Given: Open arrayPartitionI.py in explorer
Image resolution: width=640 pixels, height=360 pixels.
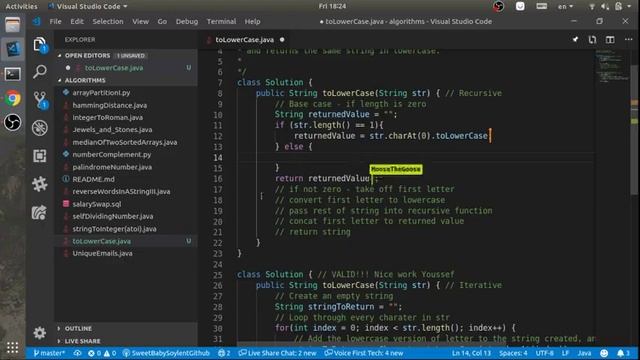Looking at the screenshot, I should (x=126, y=93).
